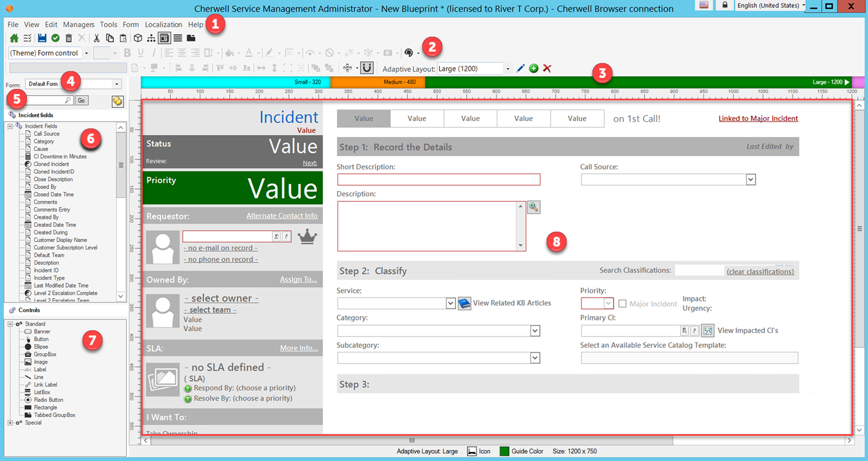Click the color palette theme icon
The image size is (868, 461).
(x=409, y=53)
